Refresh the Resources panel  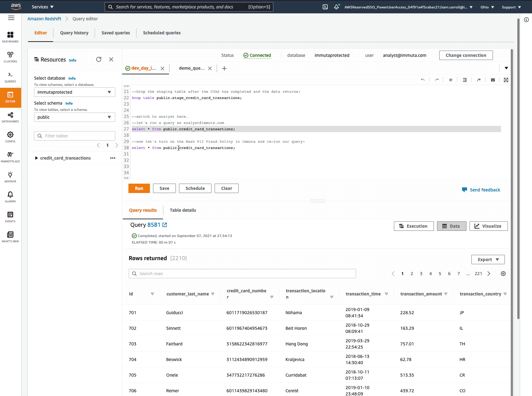(x=99, y=59)
